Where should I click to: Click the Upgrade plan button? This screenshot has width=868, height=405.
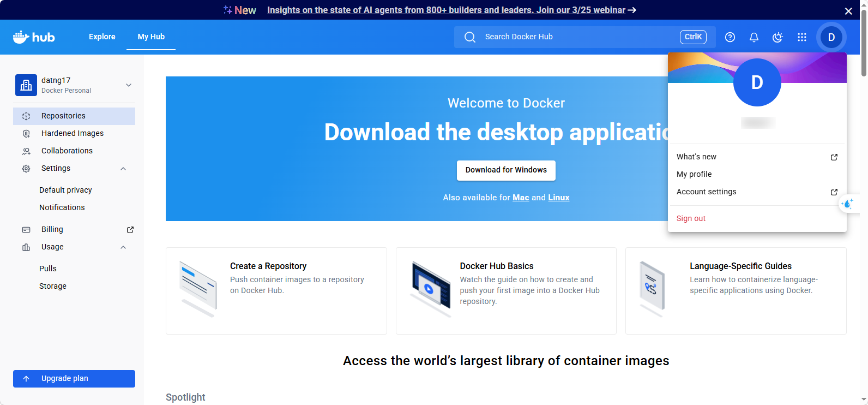point(74,379)
